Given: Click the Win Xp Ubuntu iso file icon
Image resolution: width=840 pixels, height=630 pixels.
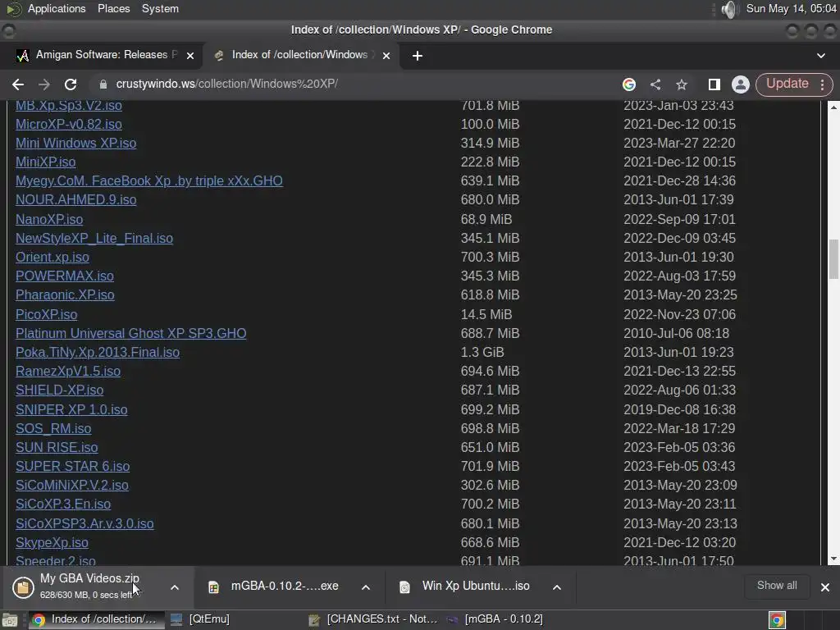Looking at the screenshot, I should coord(404,587).
